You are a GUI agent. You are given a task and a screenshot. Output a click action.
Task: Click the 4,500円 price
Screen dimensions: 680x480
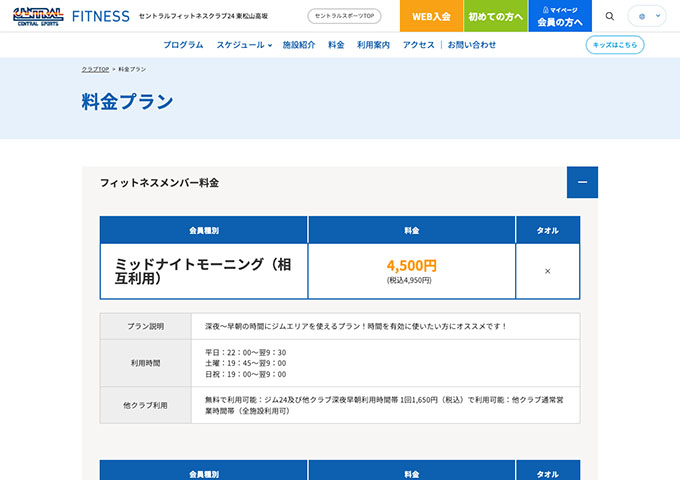[412, 265]
